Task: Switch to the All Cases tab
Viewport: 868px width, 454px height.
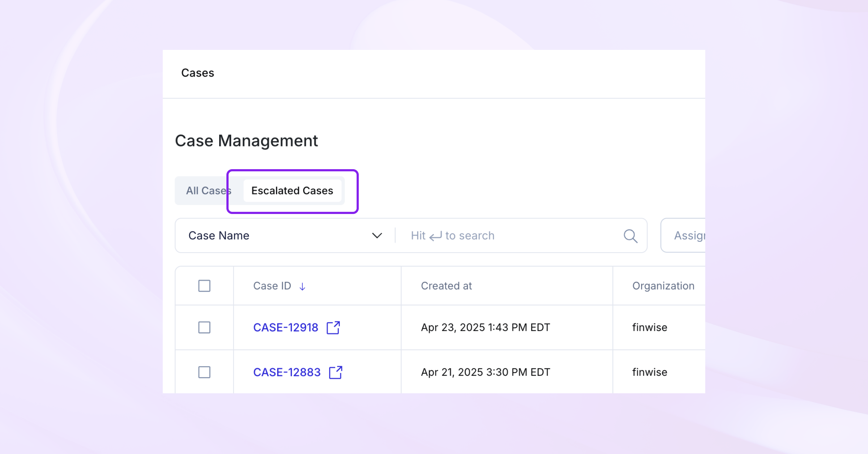Action: tap(206, 190)
